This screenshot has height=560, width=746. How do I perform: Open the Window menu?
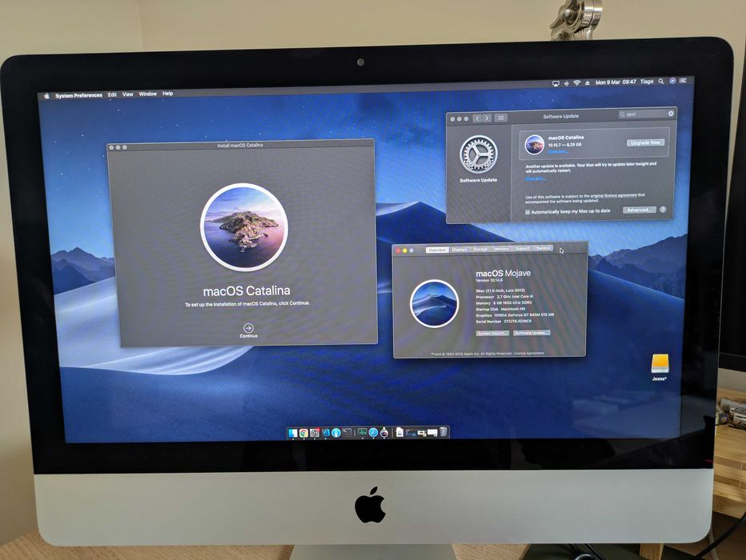click(147, 94)
